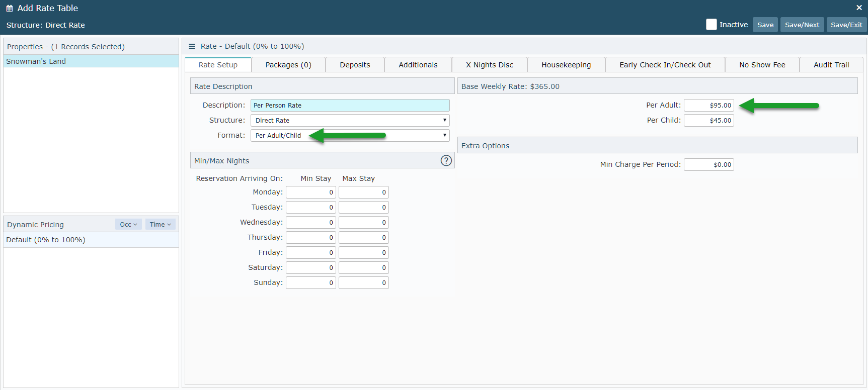Select the Default (0% to 100%) pricing row

pyautogui.click(x=91, y=240)
